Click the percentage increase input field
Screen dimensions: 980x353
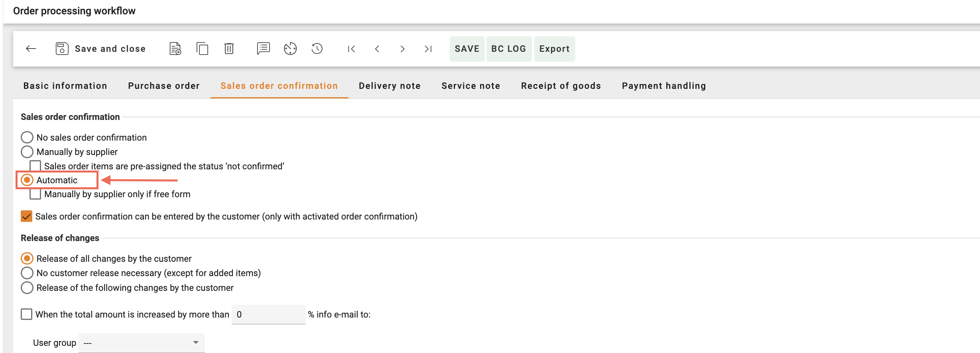(268, 314)
